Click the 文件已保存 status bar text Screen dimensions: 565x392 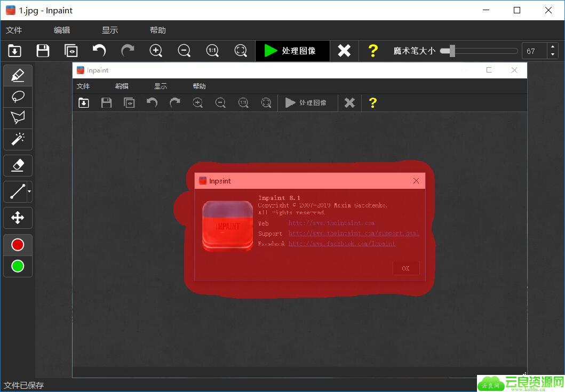(x=24, y=386)
